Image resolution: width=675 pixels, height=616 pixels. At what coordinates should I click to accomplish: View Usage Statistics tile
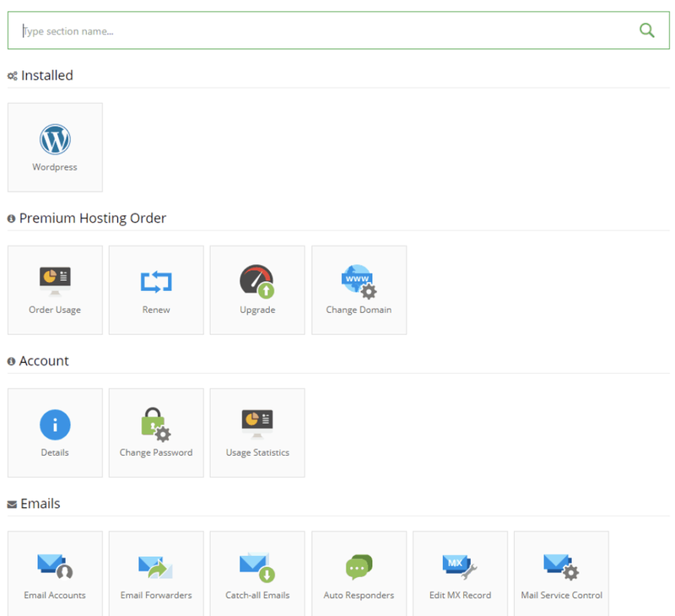point(257,433)
